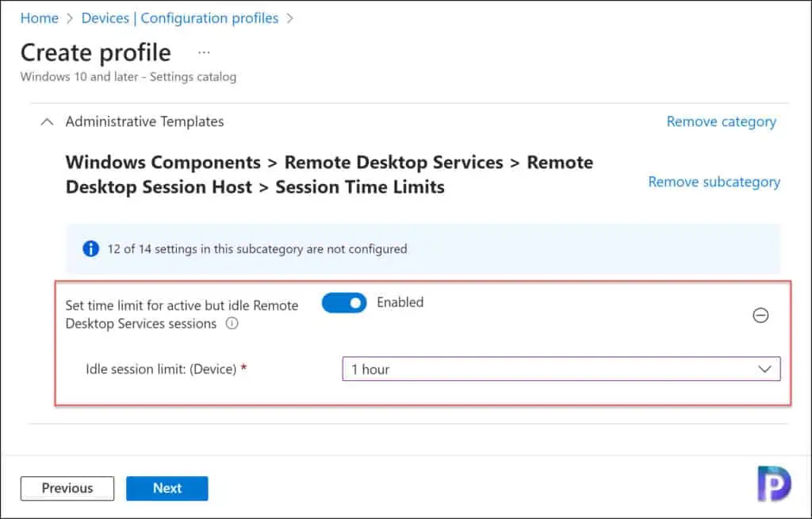Click the blue info icon in banner
Screen dimensions: 812x519
coord(90,249)
